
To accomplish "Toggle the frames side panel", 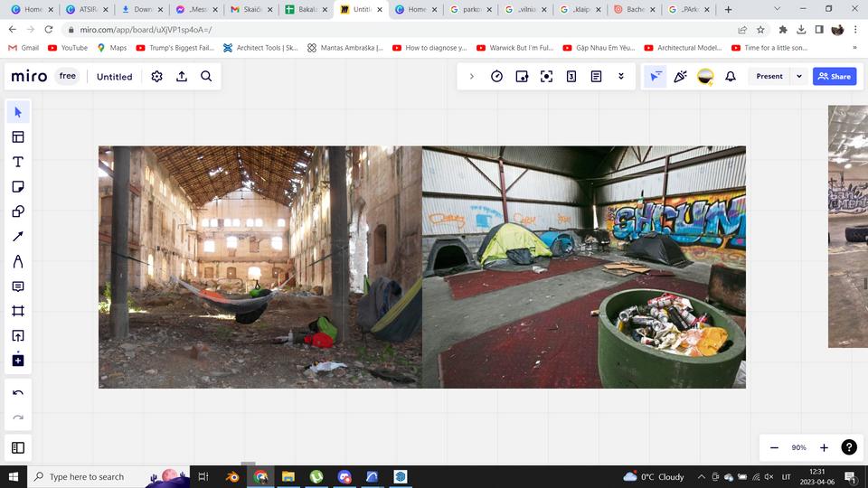I will [18, 447].
